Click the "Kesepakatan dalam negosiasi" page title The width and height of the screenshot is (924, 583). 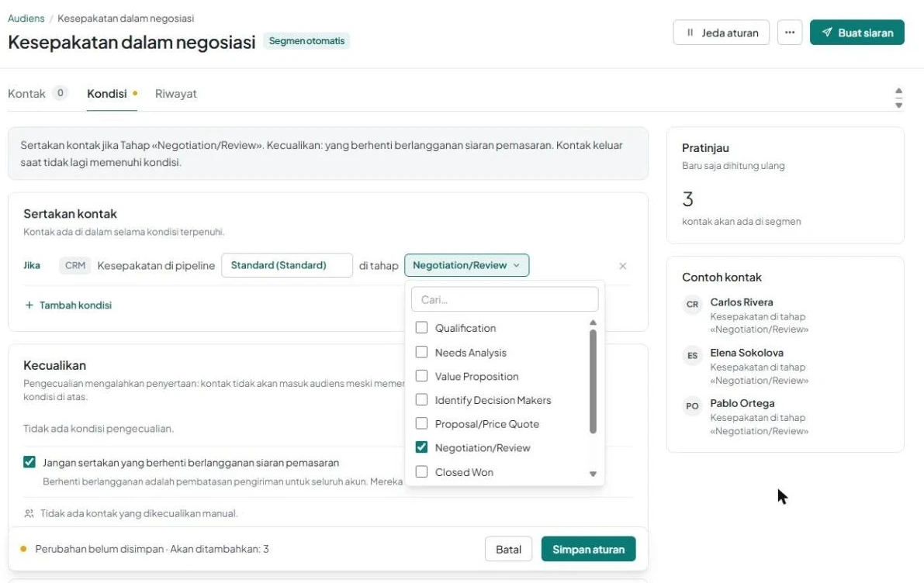(x=131, y=42)
